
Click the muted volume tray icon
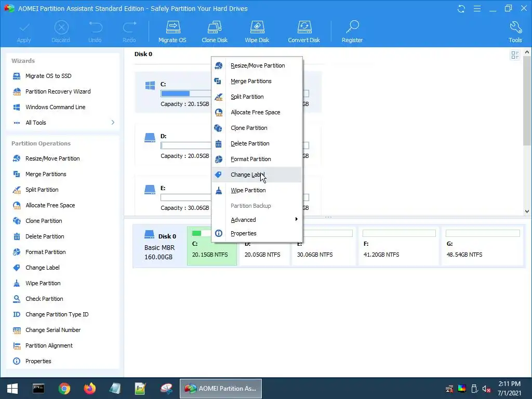486,389
